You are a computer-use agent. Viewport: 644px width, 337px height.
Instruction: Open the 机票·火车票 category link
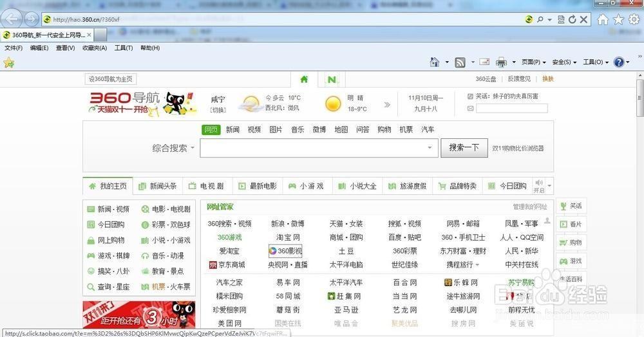[x=166, y=287]
